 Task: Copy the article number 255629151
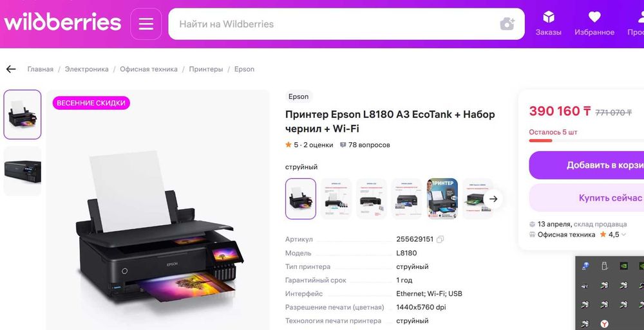tap(440, 239)
